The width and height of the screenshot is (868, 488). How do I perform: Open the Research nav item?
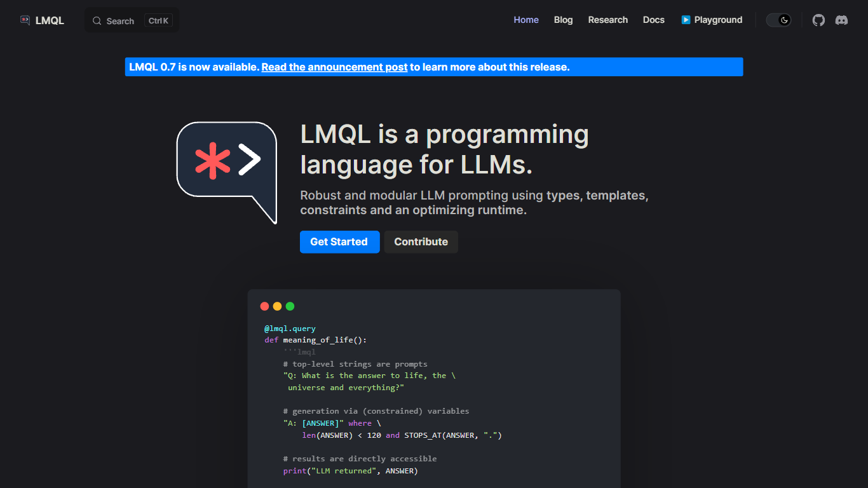tap(608, 20)
